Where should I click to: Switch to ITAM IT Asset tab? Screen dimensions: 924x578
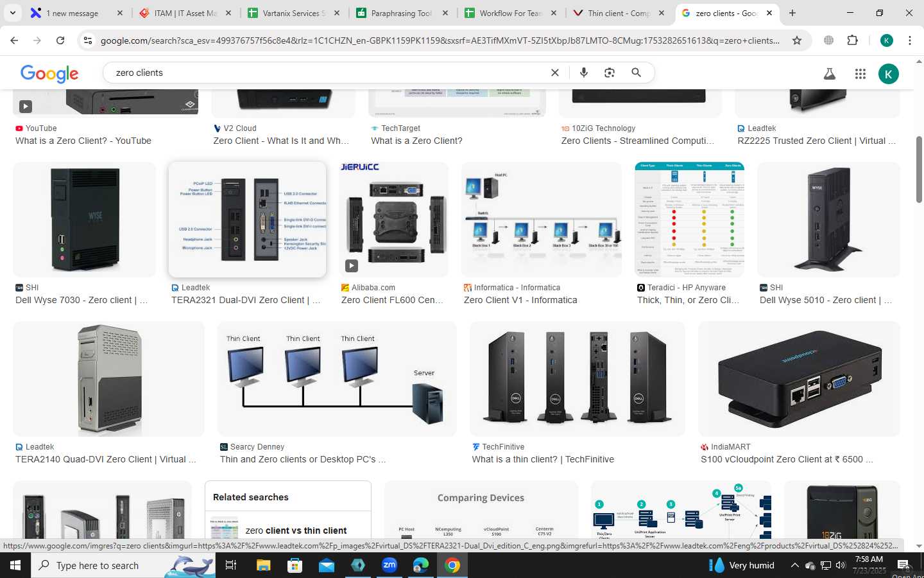pyautogui.click(x=185, y=13)
